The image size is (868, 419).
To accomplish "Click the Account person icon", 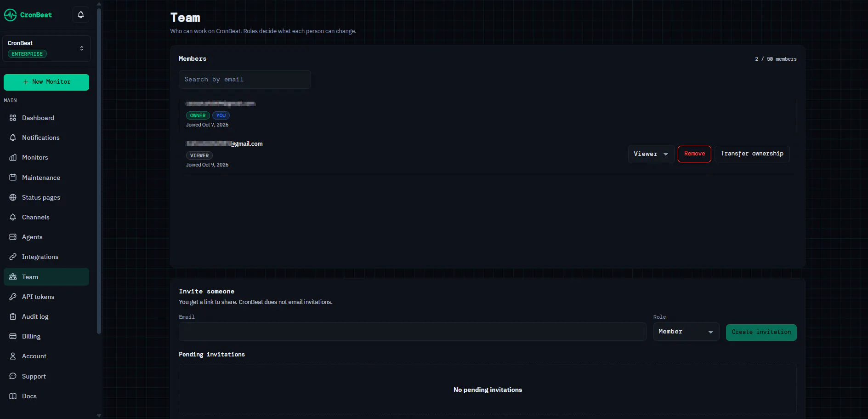I will tap(13, 356).
